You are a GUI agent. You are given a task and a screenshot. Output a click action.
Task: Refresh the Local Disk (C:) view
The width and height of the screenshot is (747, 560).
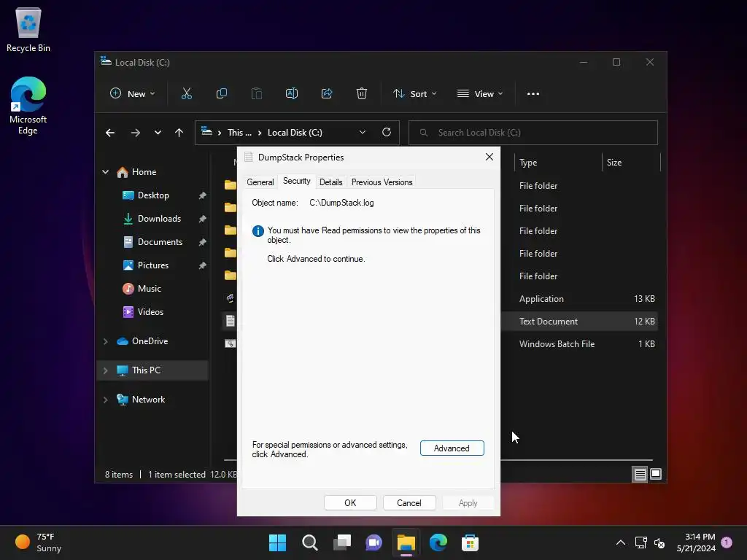pyautogui.click(x=387, y=133)
